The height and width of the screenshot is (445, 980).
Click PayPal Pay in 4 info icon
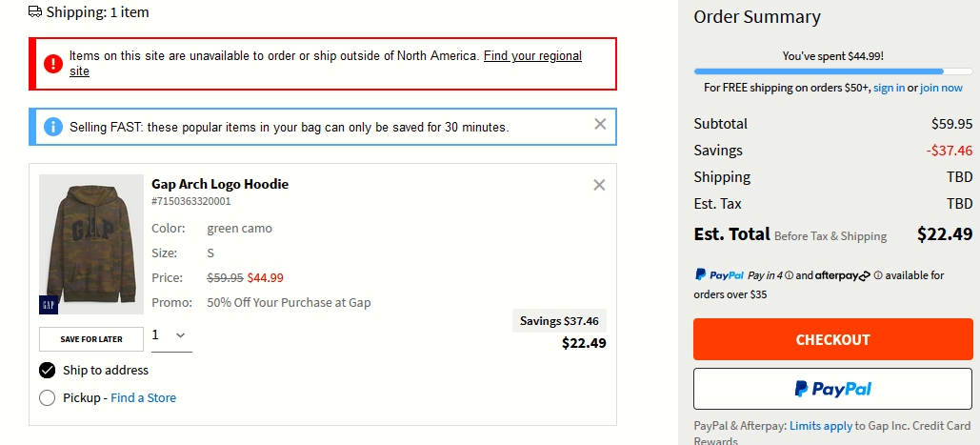789,275
